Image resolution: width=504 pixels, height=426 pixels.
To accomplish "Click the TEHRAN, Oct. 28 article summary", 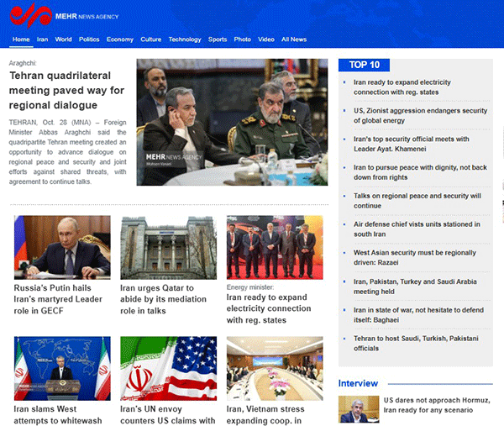I will pyautogui.click(x=67, y=152).
